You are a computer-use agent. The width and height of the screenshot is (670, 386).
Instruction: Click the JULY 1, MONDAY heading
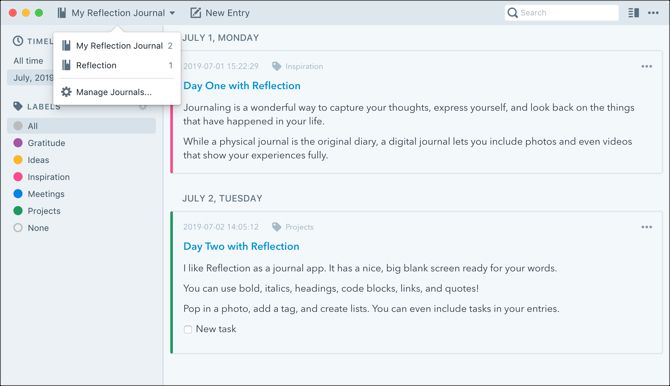click(220, 38)
